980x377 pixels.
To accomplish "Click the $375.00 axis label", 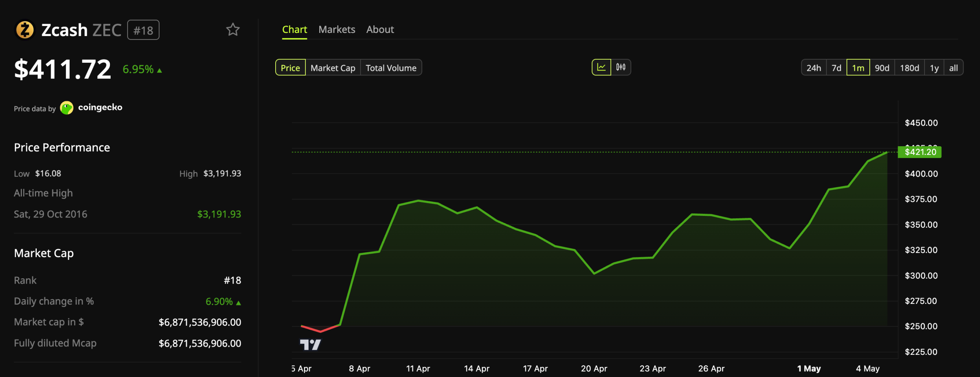I will (921, 199).
